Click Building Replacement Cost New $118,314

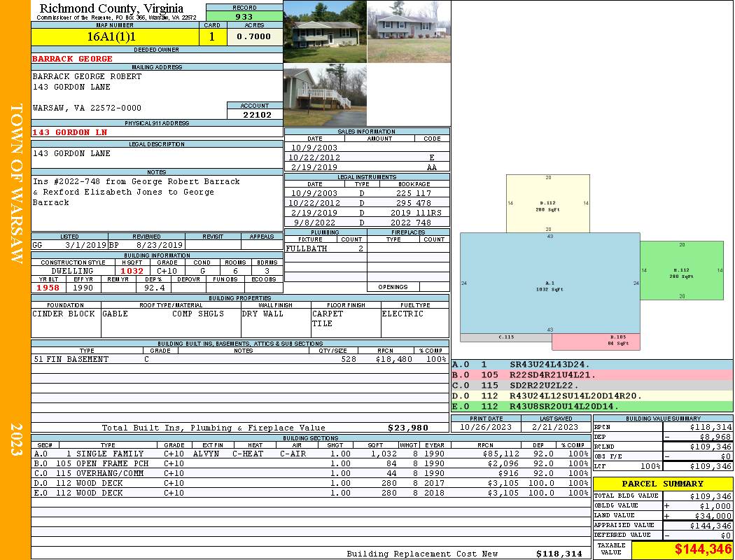(559, 554)
